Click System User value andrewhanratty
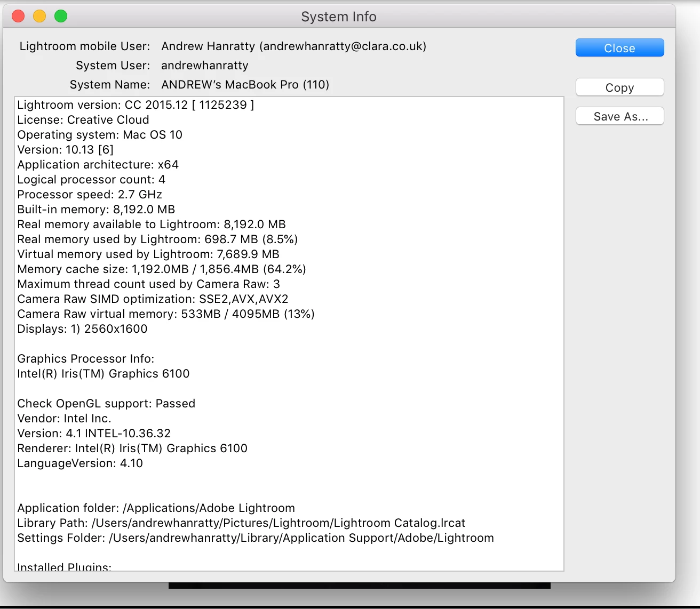 point(205,65)
